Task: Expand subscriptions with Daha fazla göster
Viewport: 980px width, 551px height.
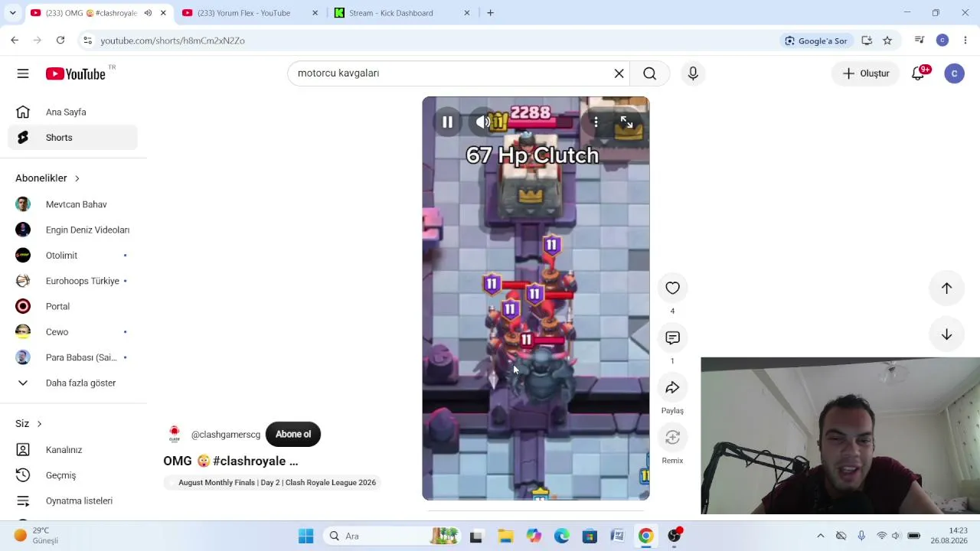Action: tap(73, 383)
